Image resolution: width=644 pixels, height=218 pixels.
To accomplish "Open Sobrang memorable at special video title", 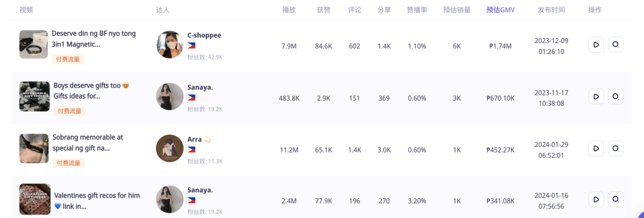I will click(88, 142).
